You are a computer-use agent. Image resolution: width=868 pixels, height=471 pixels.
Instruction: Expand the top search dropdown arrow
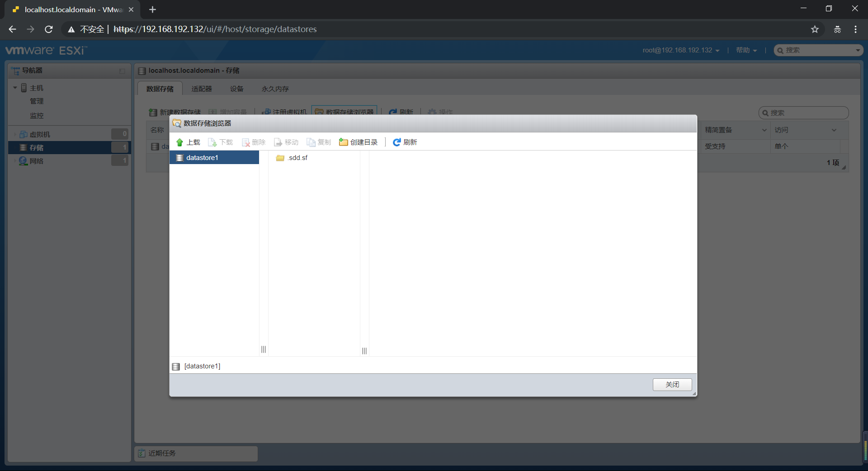(x=858, y=50)
